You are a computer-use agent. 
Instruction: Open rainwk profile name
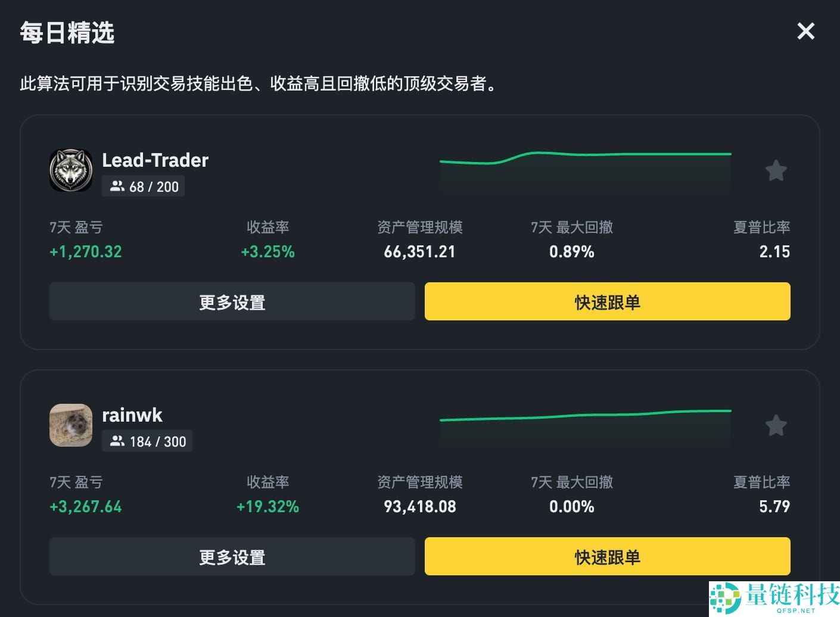[x=132, y=415]
